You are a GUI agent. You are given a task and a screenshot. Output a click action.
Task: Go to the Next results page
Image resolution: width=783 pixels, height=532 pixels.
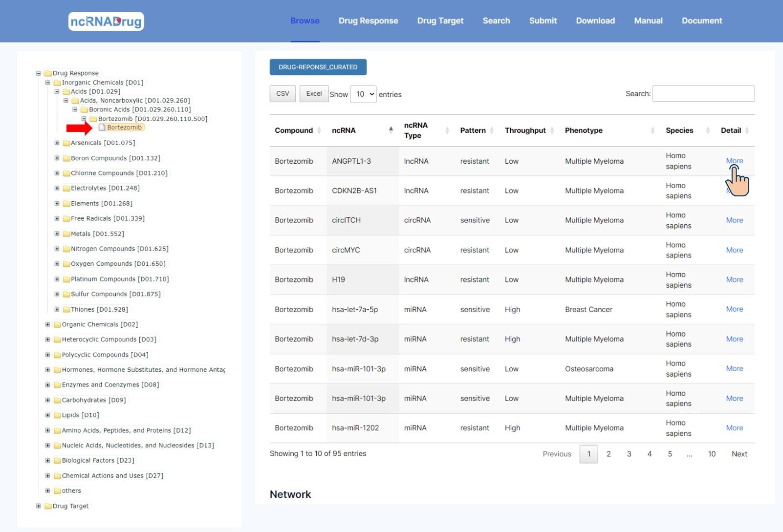tap(739, 454)
